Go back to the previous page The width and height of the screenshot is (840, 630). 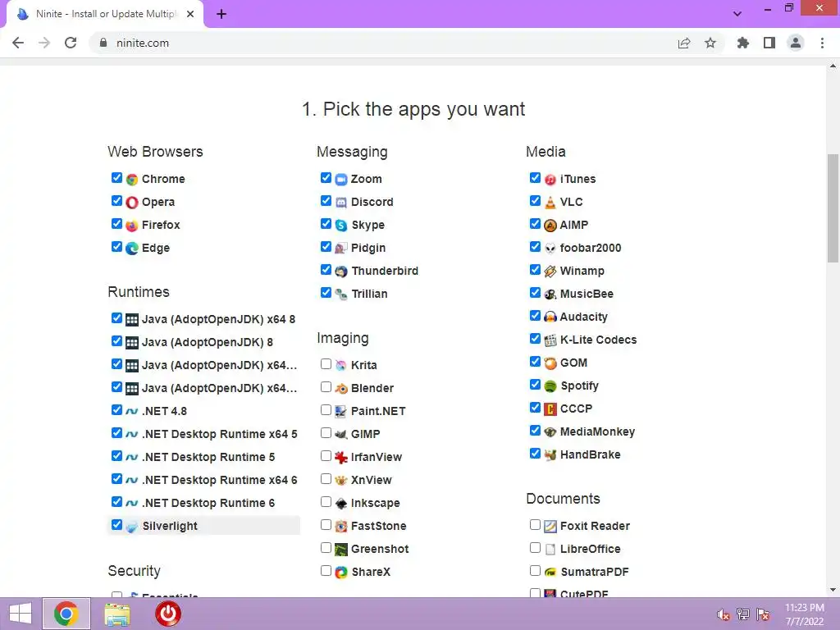click(x=18, y=43)
